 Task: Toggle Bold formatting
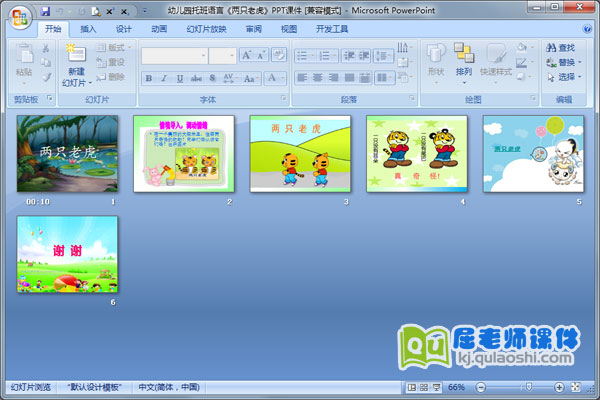(149, 78)
